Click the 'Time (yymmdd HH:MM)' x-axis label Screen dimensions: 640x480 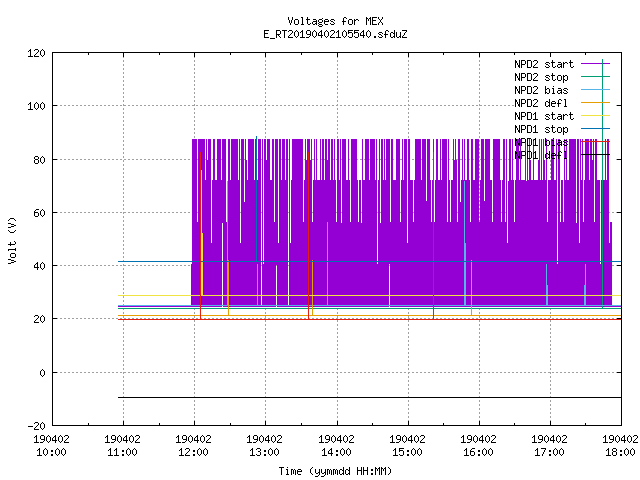click(x=335, y=471)
